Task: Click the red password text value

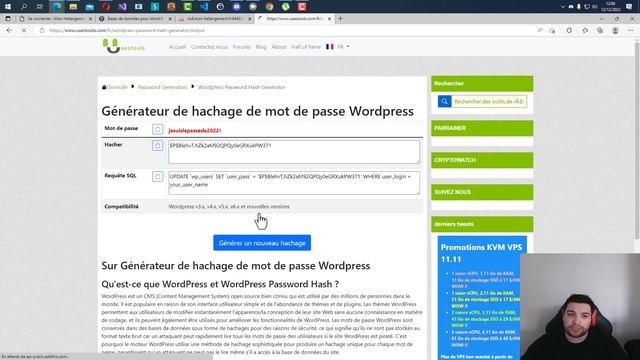Action: point(195,131)
